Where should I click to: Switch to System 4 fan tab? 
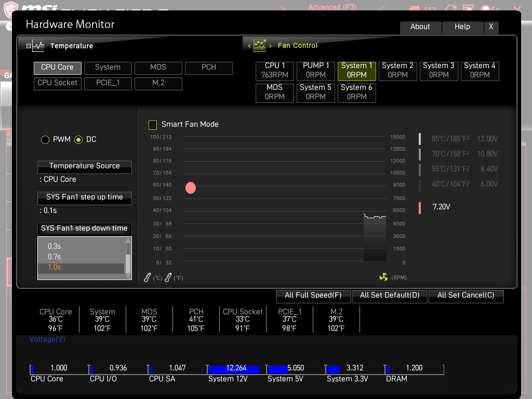click(x=480, y=71)
